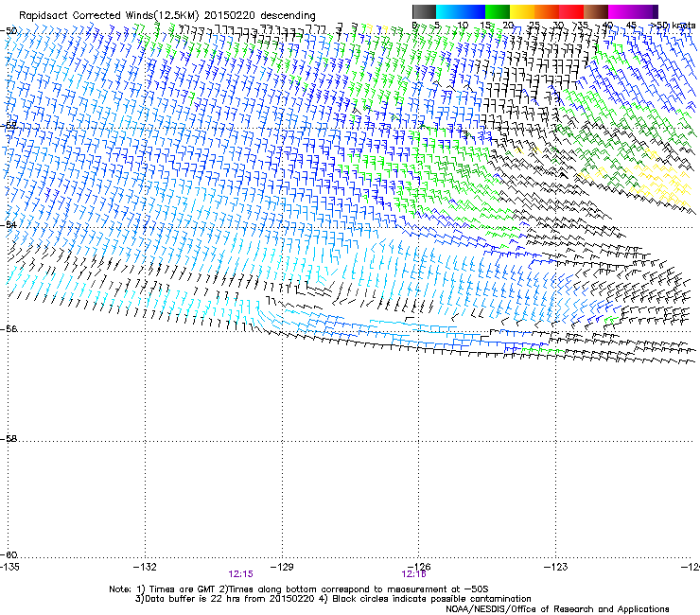Click the cyan 5-10 knots legend swatch
Viewport: 700px width, 615px height.
point(448,11)
